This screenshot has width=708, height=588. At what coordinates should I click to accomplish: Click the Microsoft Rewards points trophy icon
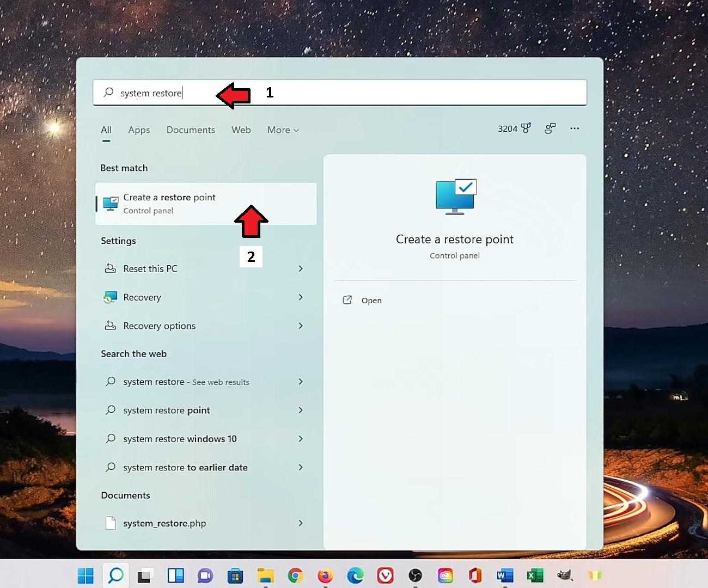(526, 128)
